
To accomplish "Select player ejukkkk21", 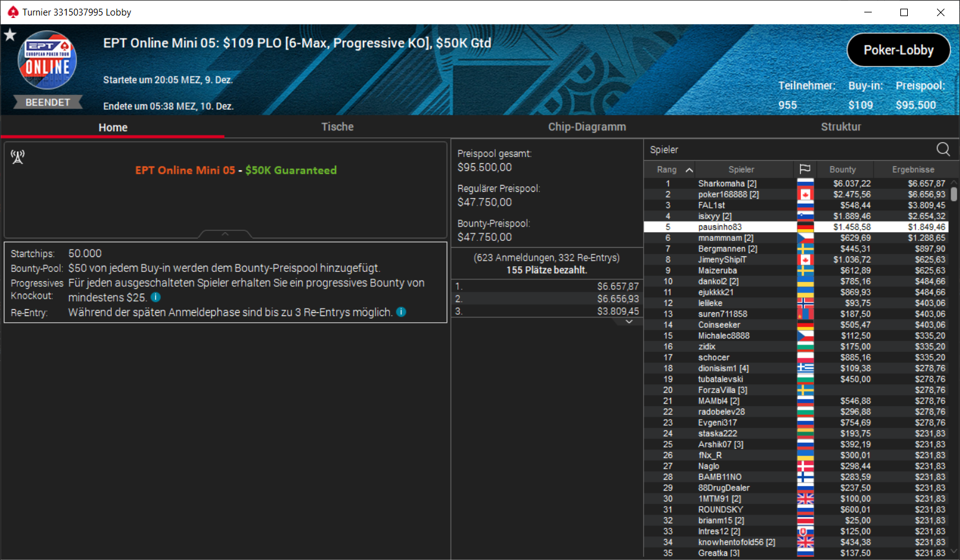I will [796, 292].
